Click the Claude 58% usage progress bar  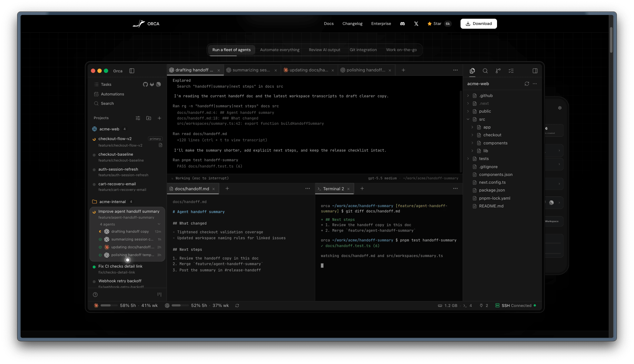click(x=109, y=306)
